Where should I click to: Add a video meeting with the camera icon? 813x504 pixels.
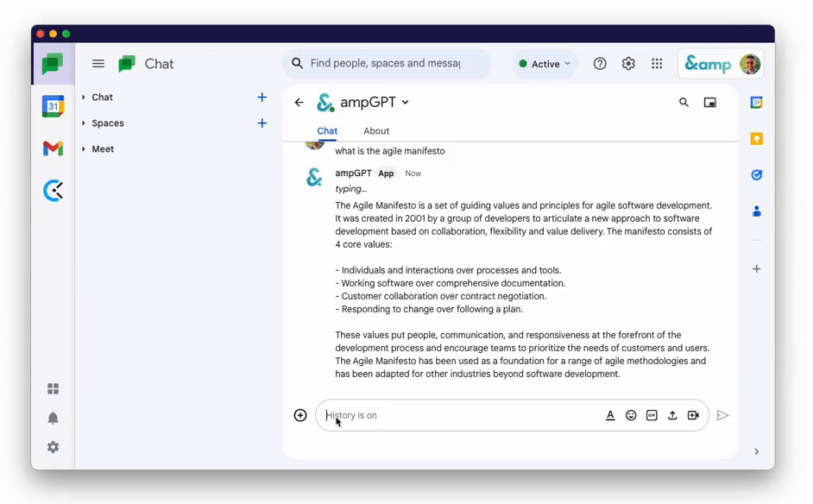[x=693, y=415]
